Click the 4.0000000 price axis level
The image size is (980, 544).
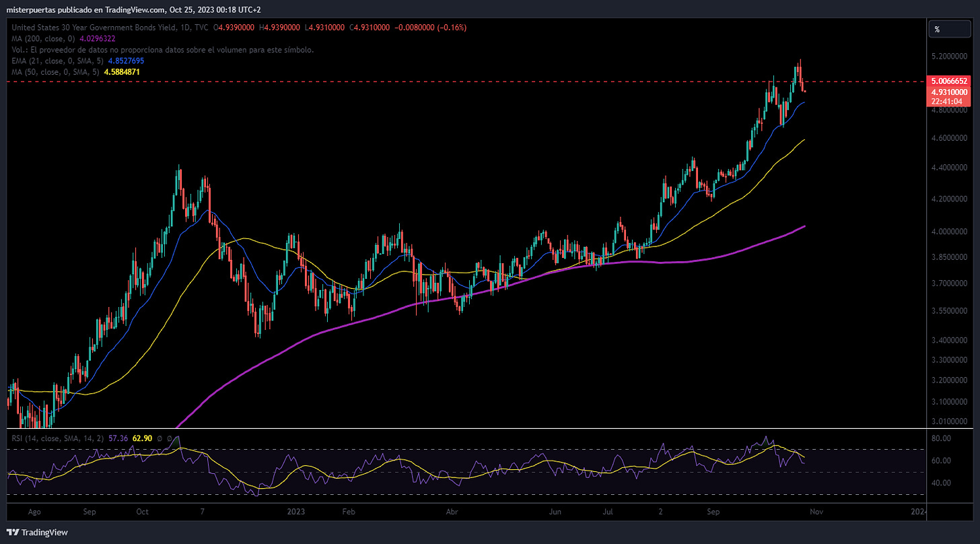pos(952,232)
